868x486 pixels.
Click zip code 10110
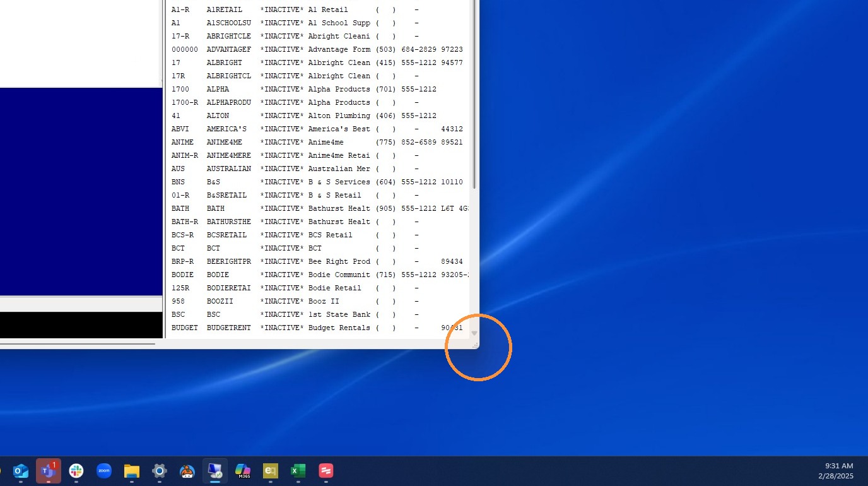(x=452, y=182)
